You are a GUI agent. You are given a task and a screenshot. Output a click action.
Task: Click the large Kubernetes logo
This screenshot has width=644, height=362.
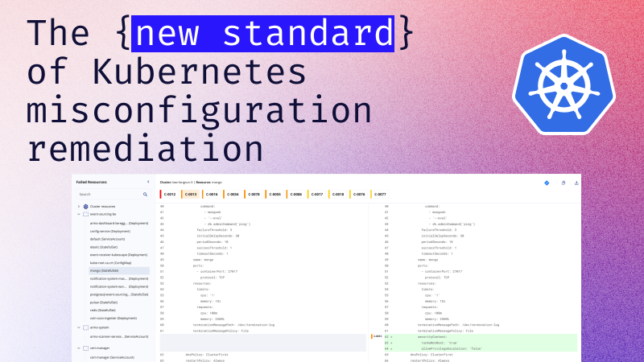[x=564, y=85]
